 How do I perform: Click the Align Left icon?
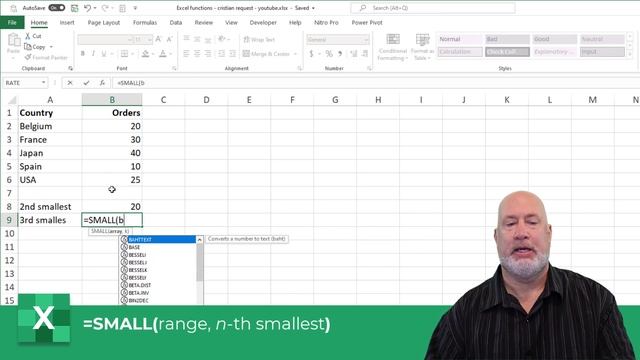[x=186, y=53]
